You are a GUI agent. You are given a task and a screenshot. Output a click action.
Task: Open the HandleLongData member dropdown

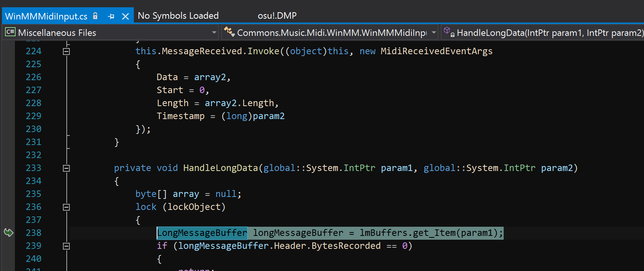point(543,33)
